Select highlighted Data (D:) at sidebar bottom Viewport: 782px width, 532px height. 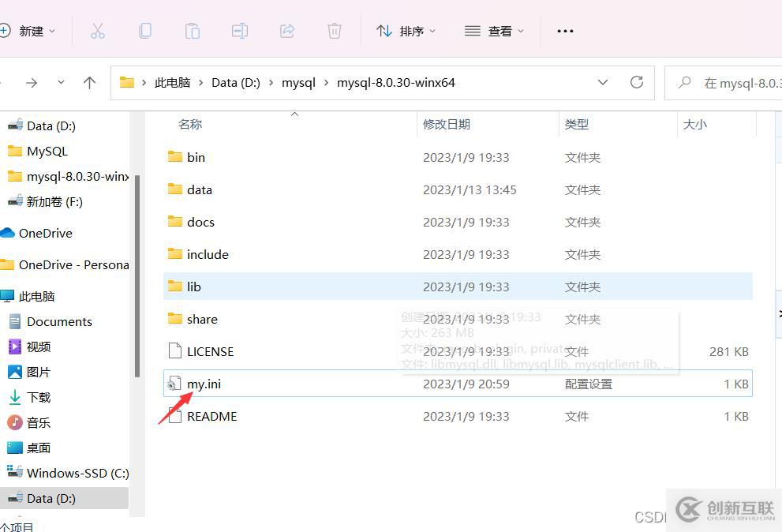(x=64, y=498)
